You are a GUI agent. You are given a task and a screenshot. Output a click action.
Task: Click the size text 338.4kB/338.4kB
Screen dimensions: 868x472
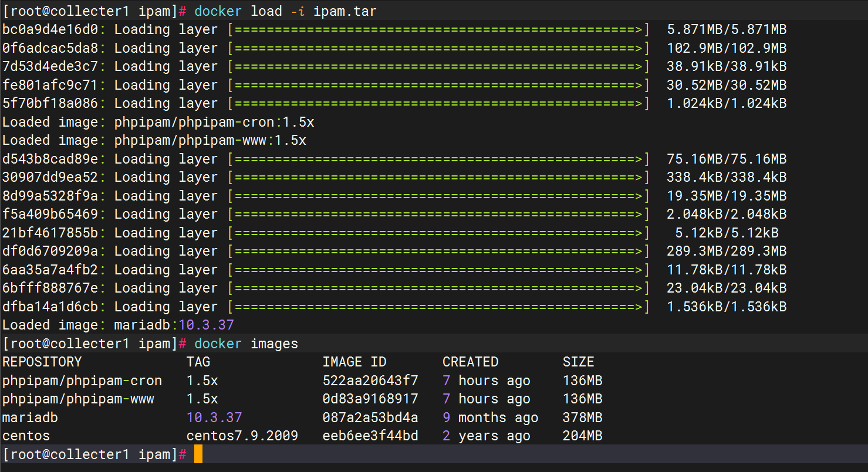pos(727,177)
